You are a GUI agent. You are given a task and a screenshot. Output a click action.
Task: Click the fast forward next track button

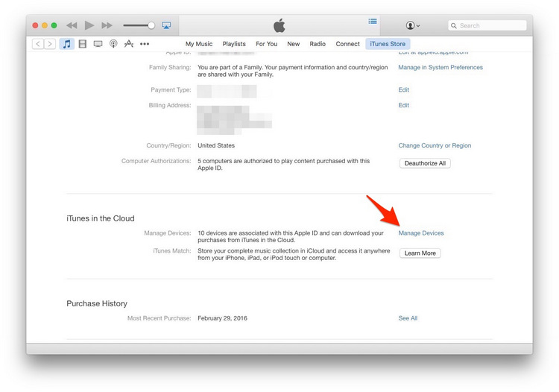click(x=107, y=25)
